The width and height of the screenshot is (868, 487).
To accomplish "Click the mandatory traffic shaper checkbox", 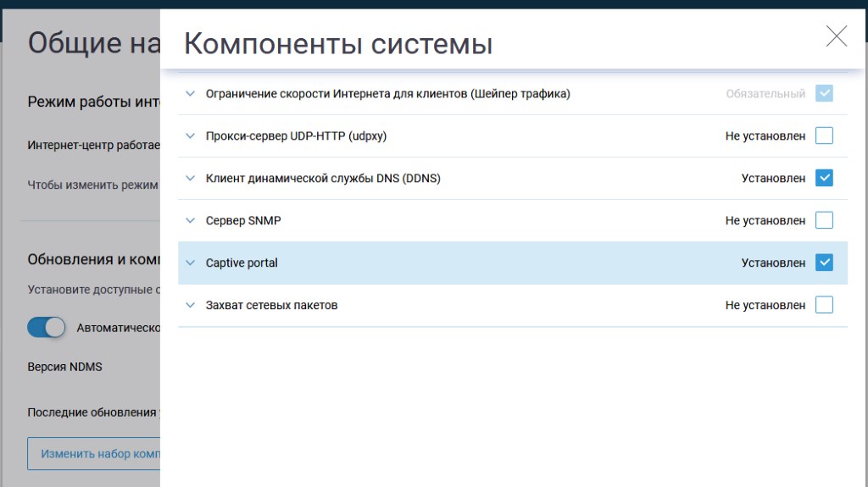I will tap(824, 93).
